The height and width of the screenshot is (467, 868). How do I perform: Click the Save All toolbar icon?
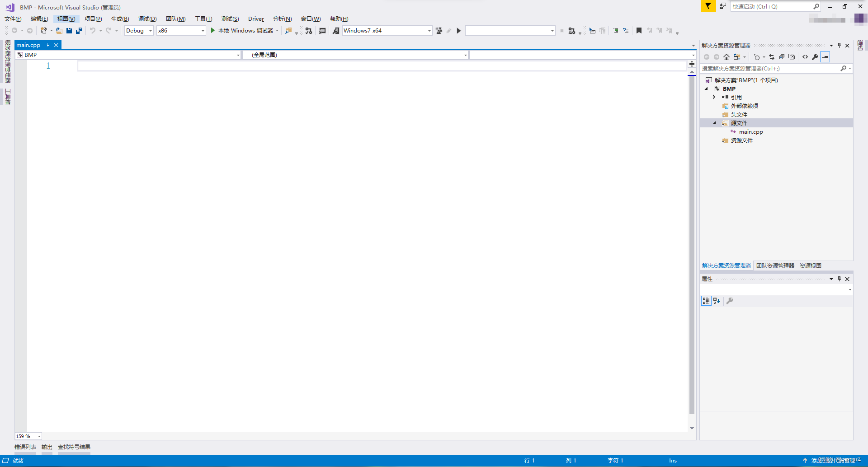(79, 31)
